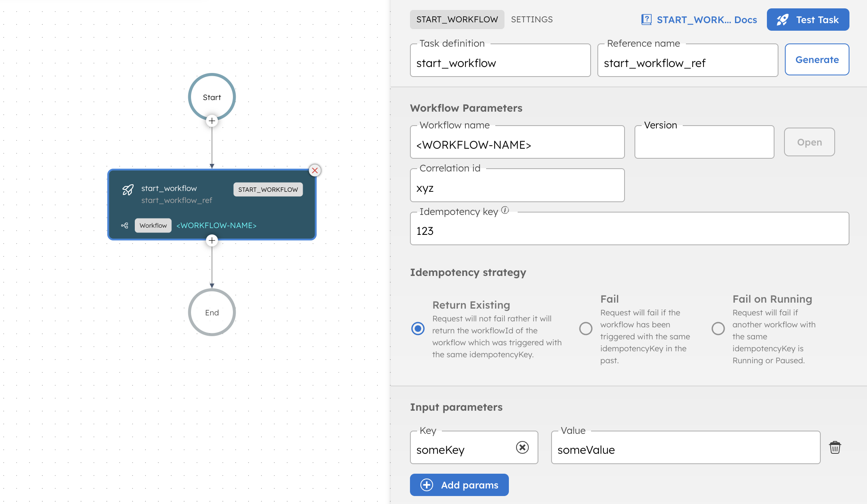Click the Generate button for reference name

click(x=817, y=59)
